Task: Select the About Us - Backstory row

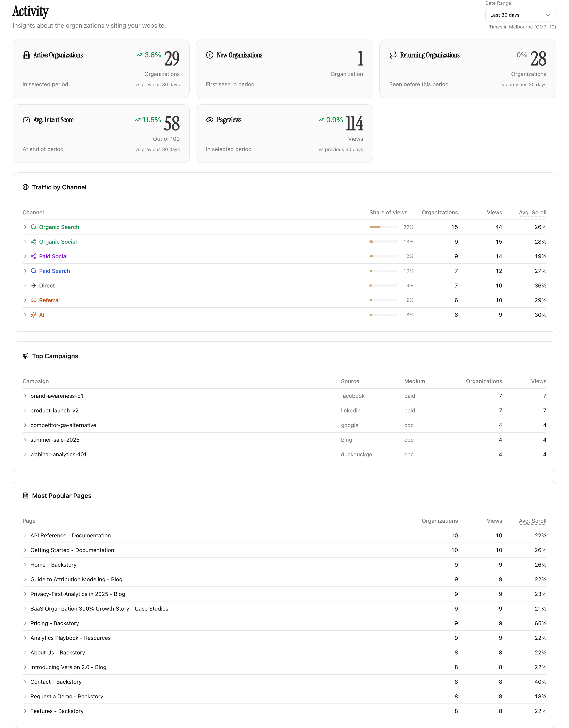Action: (x=284, y=653)
